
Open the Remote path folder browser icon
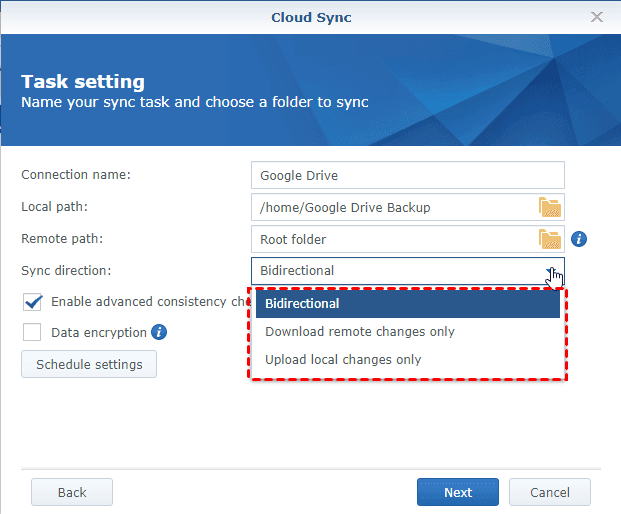point(550,240)
